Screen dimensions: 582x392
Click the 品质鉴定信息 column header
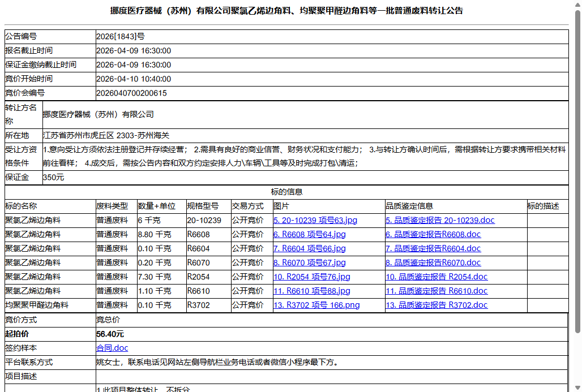point(409,206)
